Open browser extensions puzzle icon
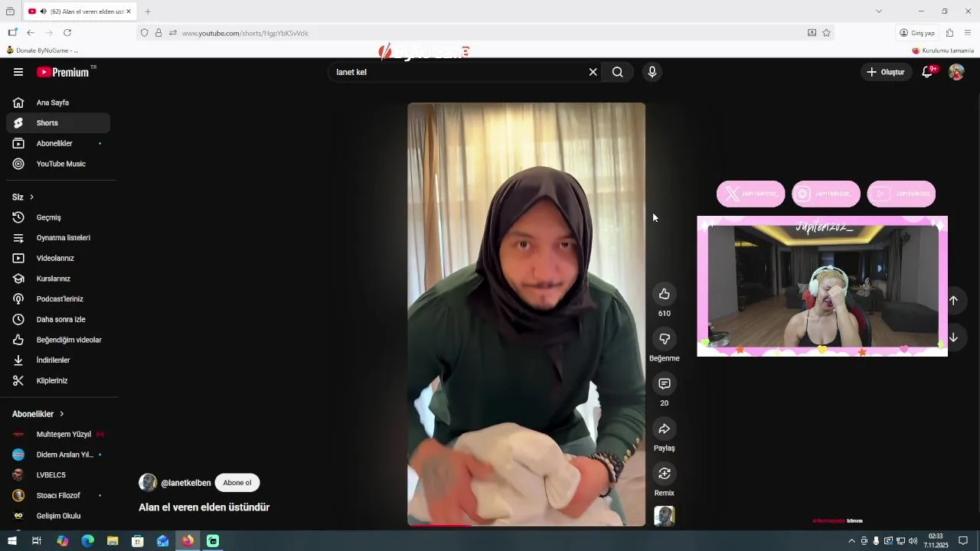 click(949, 33)
